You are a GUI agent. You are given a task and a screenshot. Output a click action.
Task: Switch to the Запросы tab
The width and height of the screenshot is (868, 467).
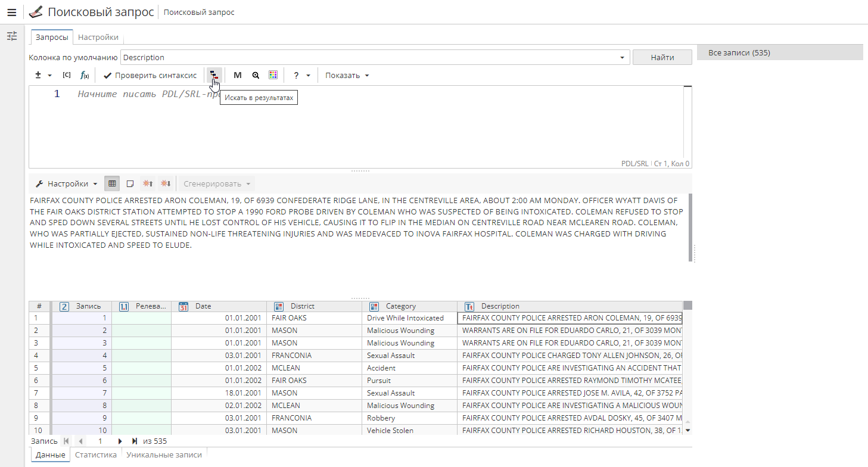52,37
